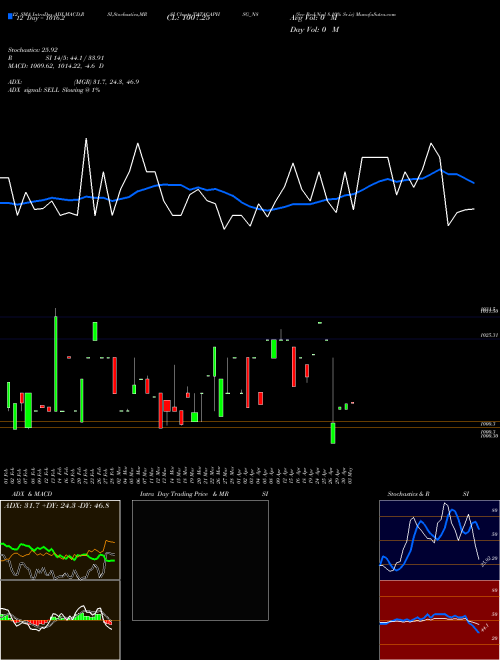Image resolution: width=500 pixels, height=660 pixels.
Task: Click the empty Intra Day Trading Price chart box
Action: tap(200, 560)
